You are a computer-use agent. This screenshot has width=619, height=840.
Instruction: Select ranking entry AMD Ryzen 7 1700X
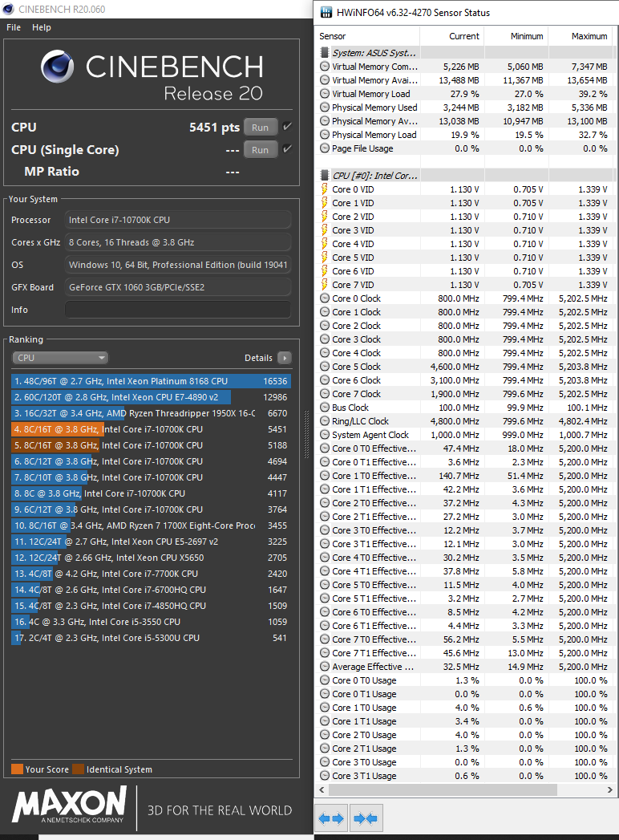[x=151, y=526]
